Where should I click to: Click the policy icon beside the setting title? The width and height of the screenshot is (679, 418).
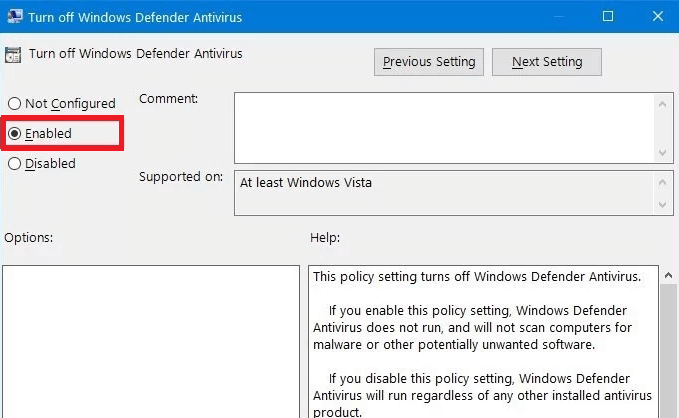(x=13, y=55)
